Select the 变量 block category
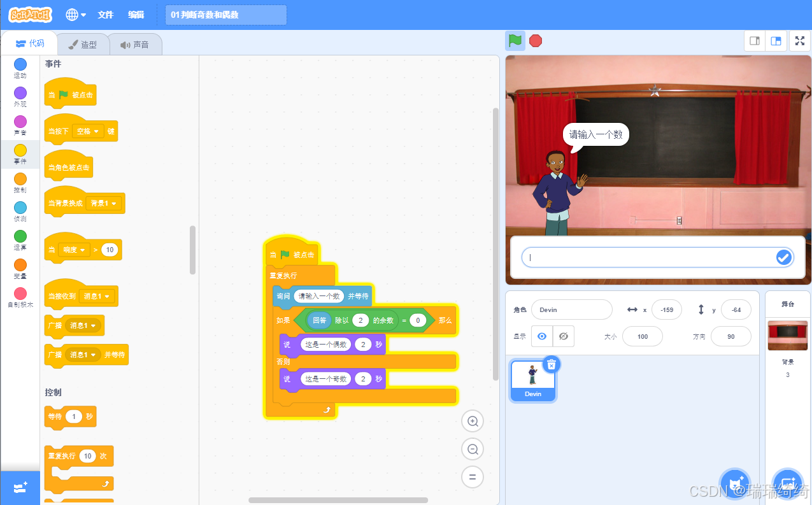This screenshot has height=505, width=812. (20, 269)
